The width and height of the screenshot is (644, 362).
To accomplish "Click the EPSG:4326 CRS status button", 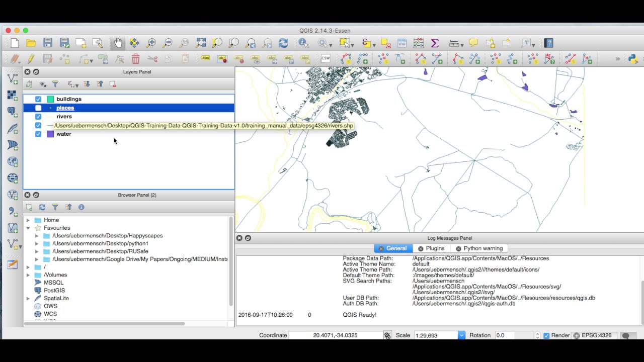I will point(594,335).
